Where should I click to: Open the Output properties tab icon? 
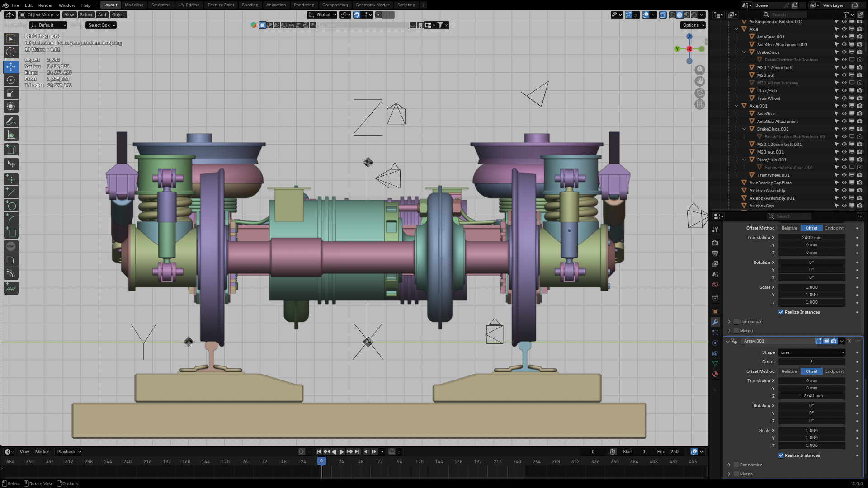coord(715,253)
